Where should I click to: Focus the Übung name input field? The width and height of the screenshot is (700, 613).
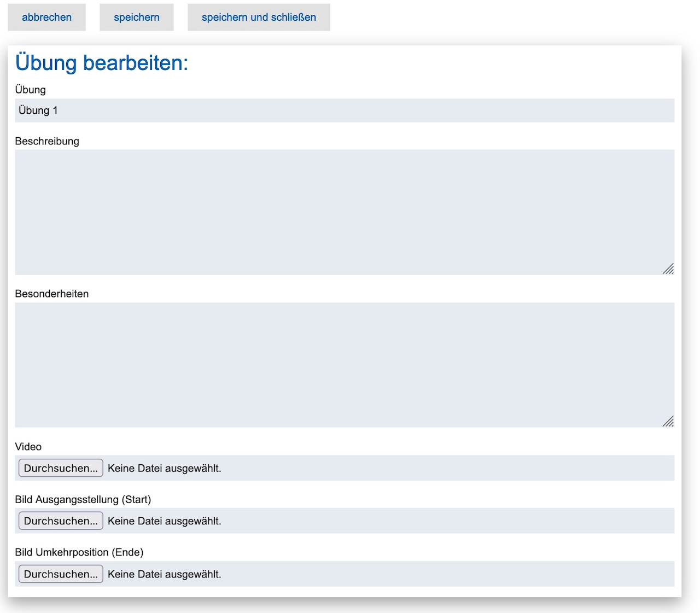point(345,110)
